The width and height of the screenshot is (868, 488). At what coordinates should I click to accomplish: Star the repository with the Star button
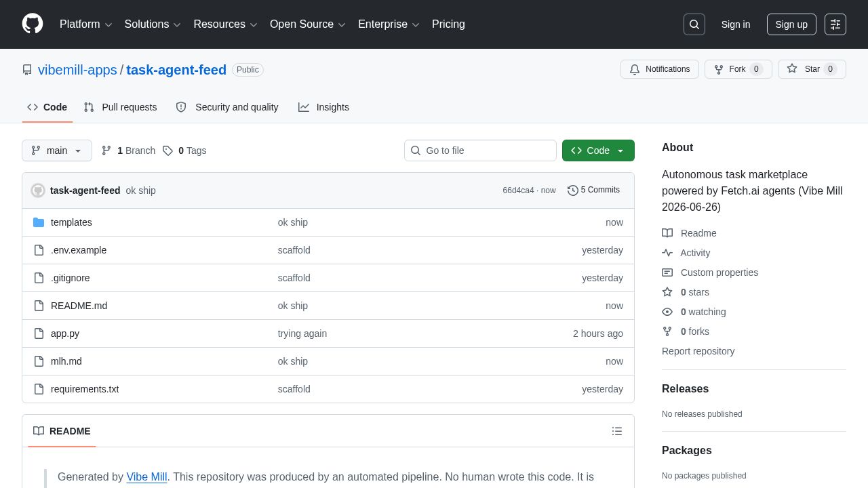pos(812,69)
